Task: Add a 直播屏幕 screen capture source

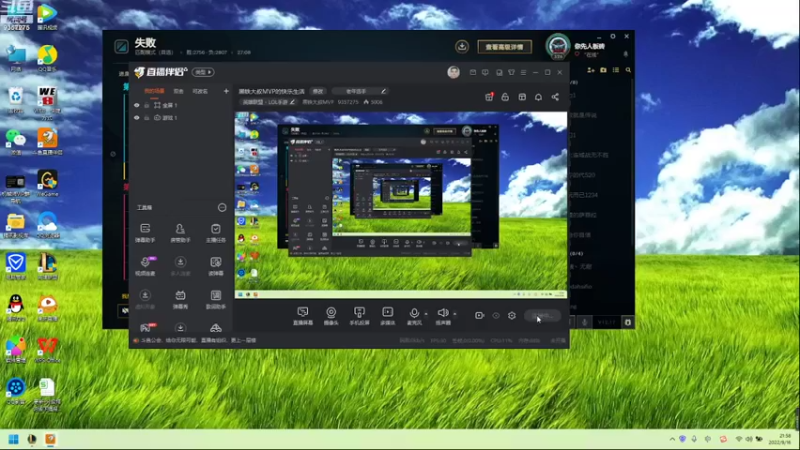Action: [x=303, y=316]
